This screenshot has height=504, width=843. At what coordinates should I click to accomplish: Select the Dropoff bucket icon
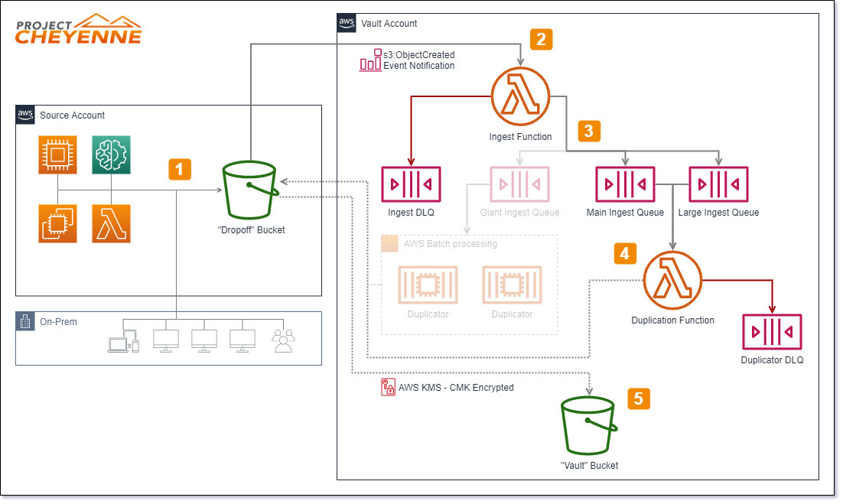point(251,190)
